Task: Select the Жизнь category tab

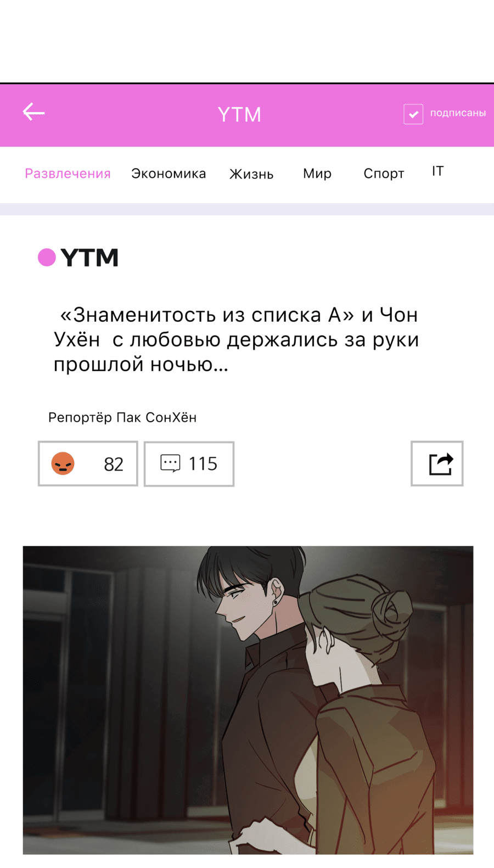Action: 251,174
